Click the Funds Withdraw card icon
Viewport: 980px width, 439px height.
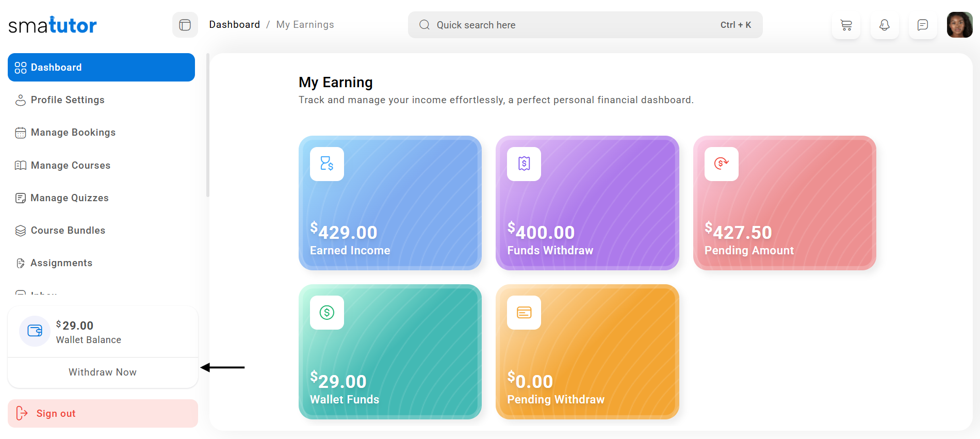click(x=524, y=164)
